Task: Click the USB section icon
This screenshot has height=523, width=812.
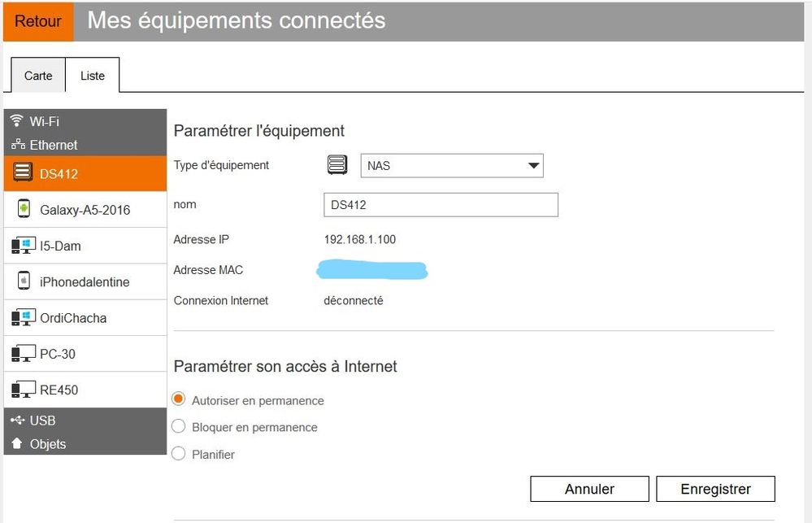Action: coord(17,421)
